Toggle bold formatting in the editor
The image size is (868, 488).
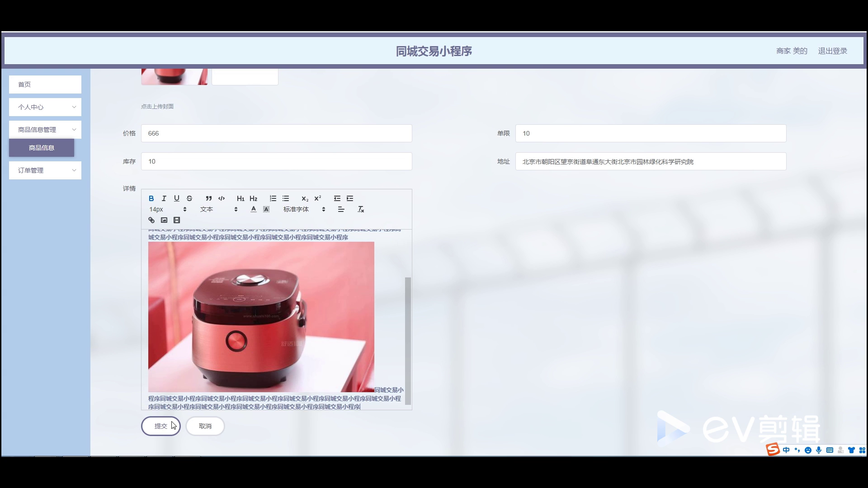coord(151,198)
